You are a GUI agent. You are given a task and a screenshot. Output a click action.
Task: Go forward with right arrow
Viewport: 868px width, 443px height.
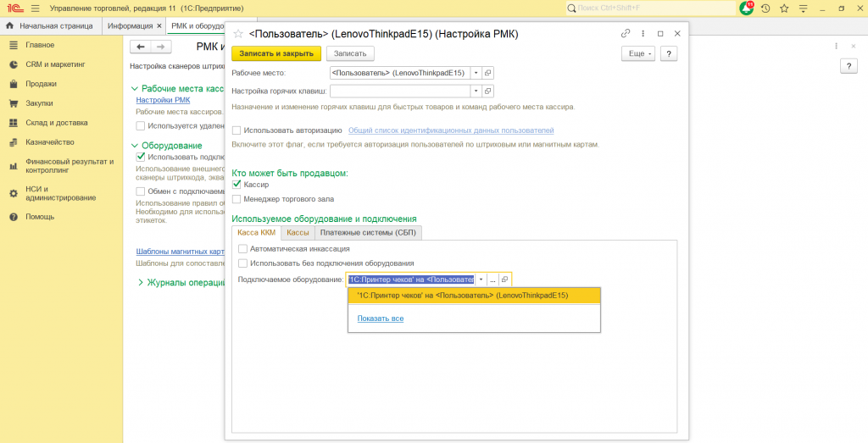(x=160, y=47)
